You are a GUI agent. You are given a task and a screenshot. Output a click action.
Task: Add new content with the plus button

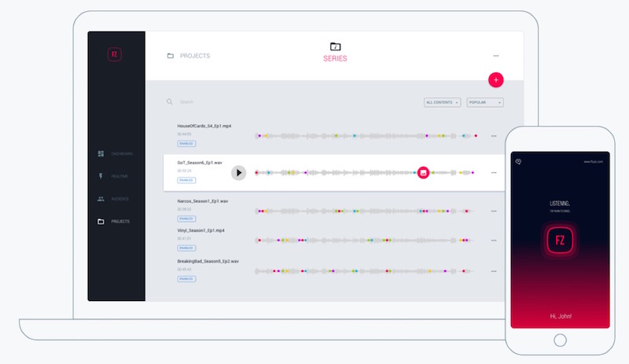pos(496,80)
